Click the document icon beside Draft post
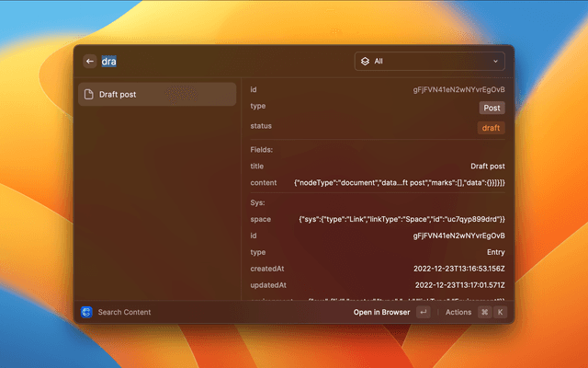This screenshot has height=368, width=588. pyautogui.click(x=88, y=94)
